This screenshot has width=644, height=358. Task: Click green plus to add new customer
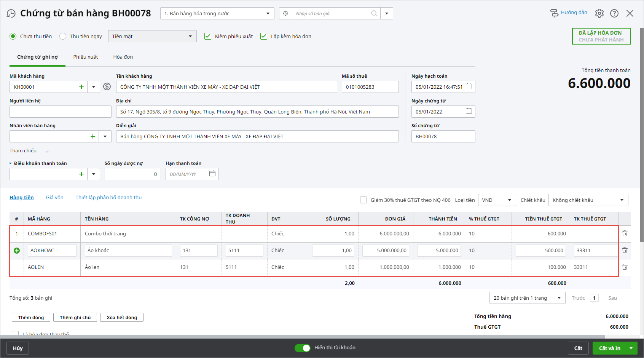point(81,87)
